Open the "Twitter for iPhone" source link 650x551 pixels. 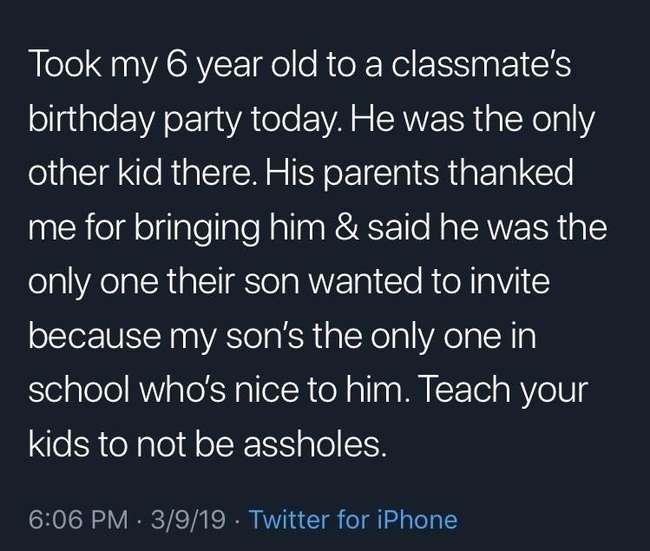(x=353, y=519)
